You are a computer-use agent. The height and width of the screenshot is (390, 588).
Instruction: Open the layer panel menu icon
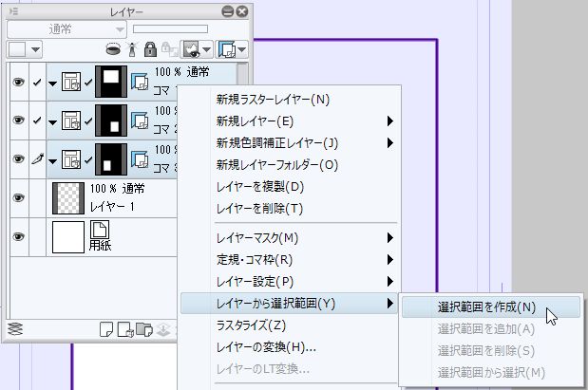[13, 11]
